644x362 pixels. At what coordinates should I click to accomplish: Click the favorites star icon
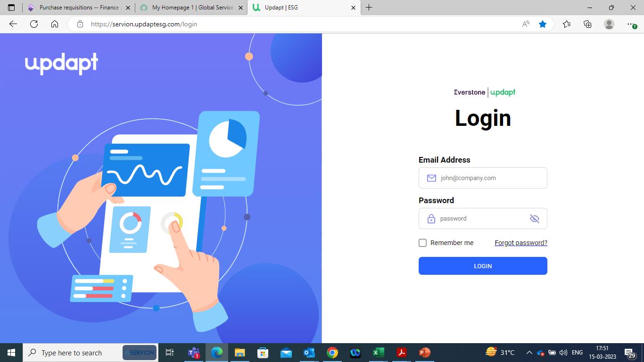[543, 24]
